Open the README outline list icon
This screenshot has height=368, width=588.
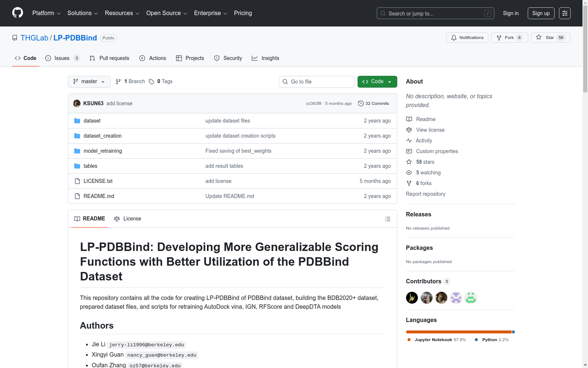[x=387, y=219]
